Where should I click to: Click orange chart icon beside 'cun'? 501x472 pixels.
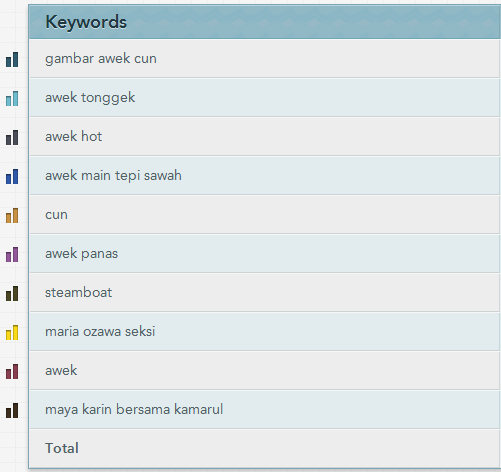point(12,216)
